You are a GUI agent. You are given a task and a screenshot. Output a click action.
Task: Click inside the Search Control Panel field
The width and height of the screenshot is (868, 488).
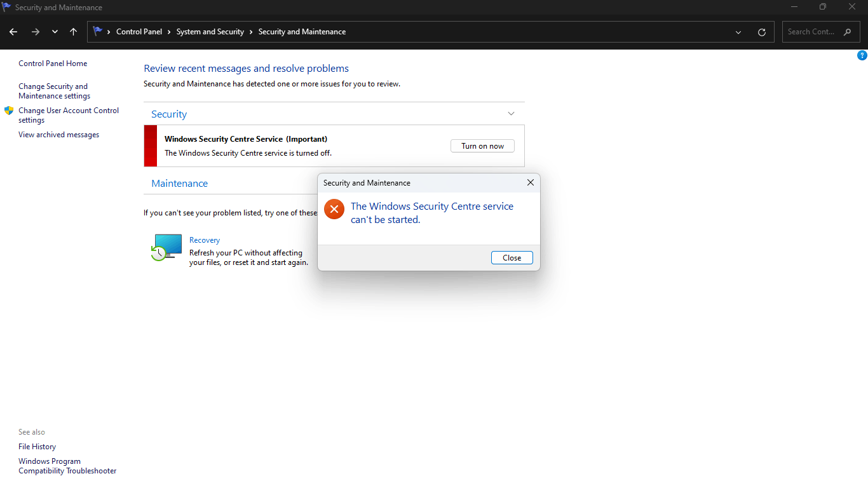click(813, 31)
